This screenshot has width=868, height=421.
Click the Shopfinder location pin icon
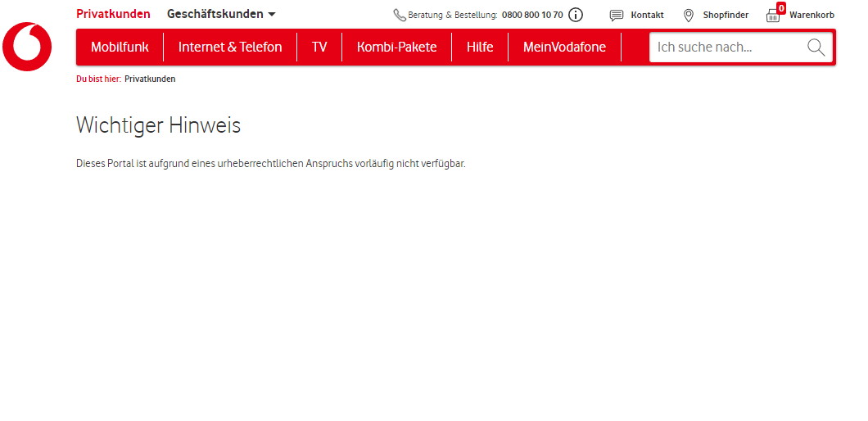689,16
